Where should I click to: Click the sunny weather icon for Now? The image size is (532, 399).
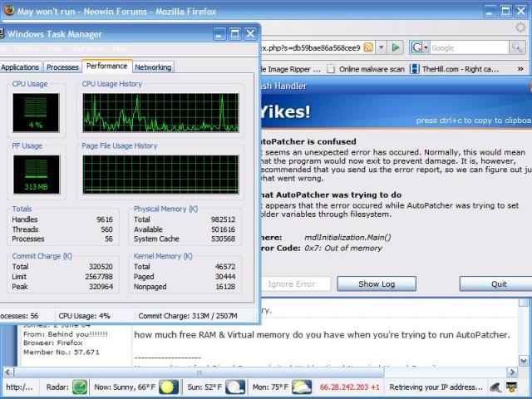(x=169, y=387)
